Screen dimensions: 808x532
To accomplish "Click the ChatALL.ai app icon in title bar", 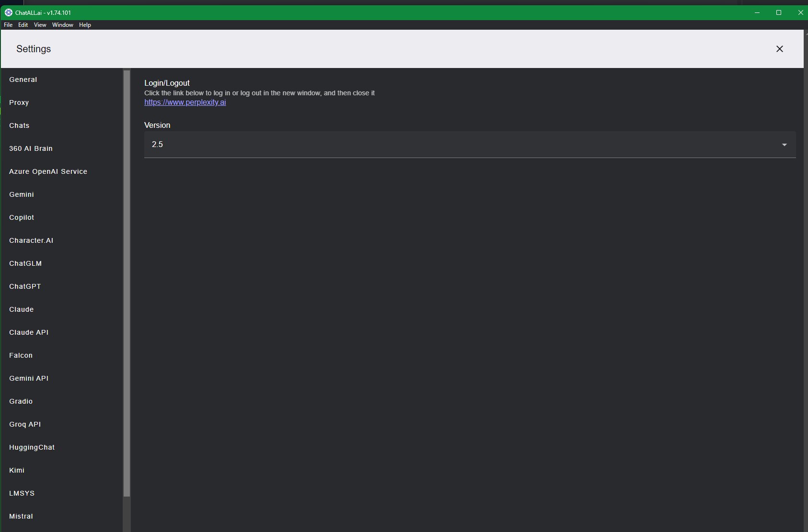I will [9, 12].
